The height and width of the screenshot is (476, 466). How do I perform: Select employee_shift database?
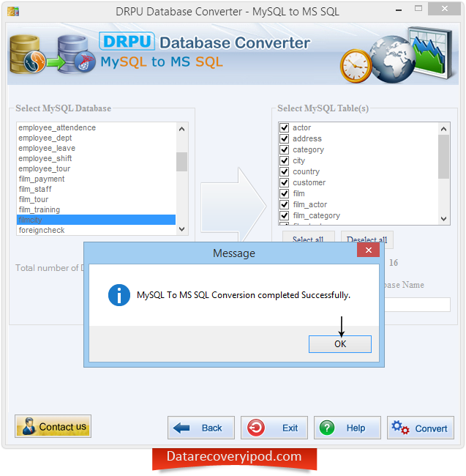pos(96,158)
